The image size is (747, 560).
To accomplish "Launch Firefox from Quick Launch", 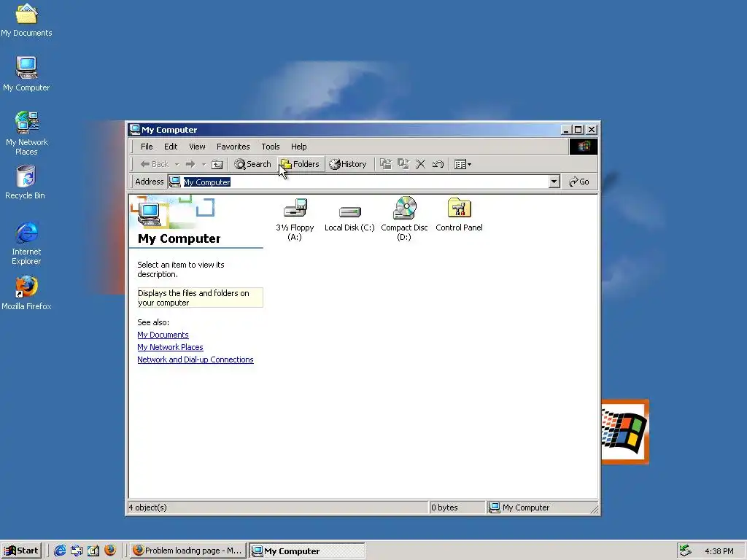I will (110, 551).
